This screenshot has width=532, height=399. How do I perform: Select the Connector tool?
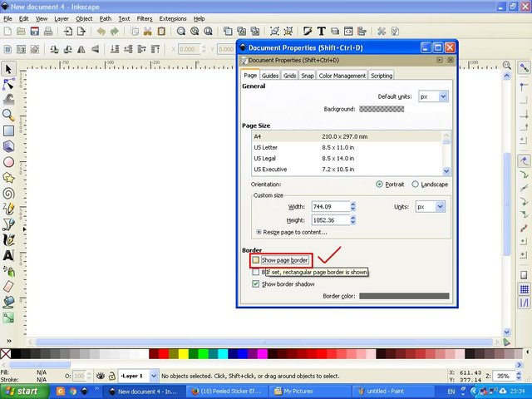pyautogui.click(x=8, y=318)
